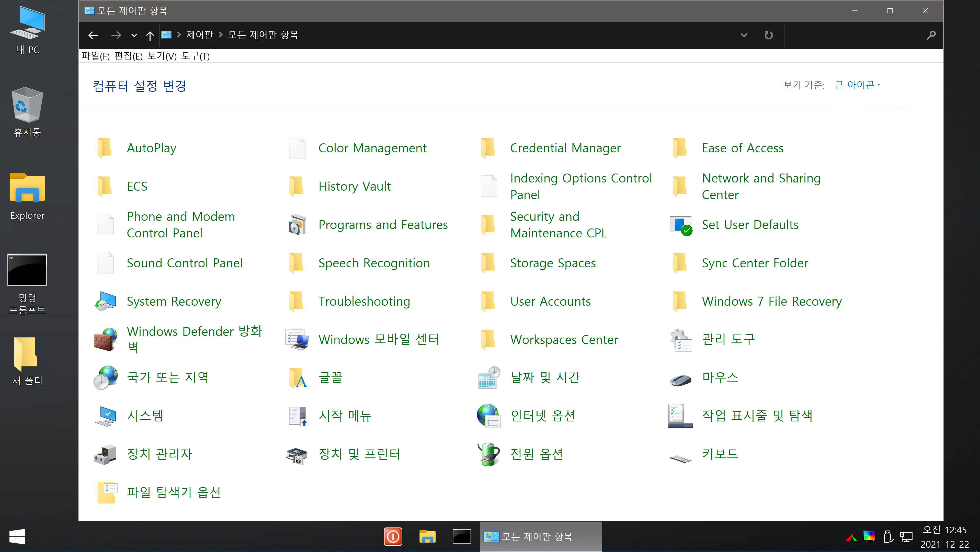The height and width of the screenshot is (552, 980).
Task: Open Workspaces Center link
Action: coord(564,339)
